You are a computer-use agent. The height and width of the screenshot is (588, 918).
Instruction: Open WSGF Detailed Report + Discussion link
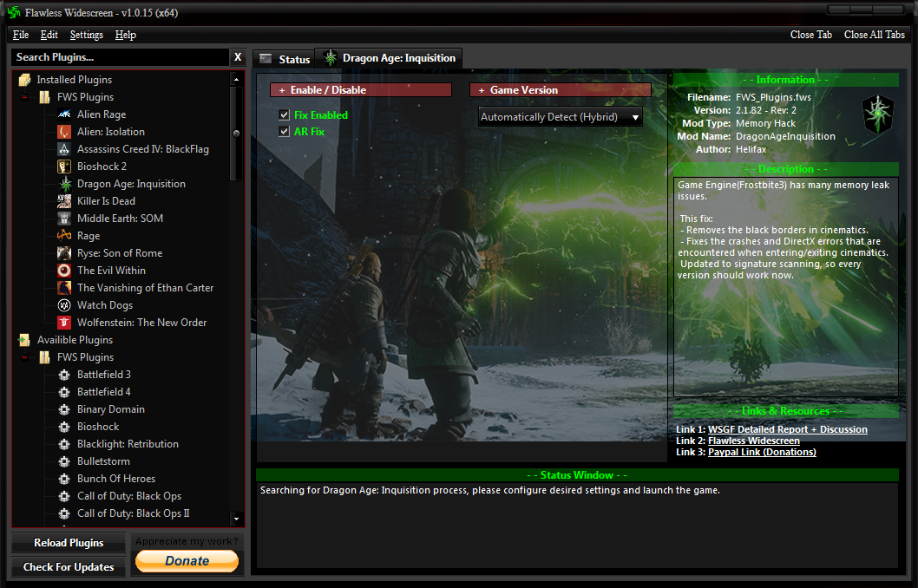788,429
